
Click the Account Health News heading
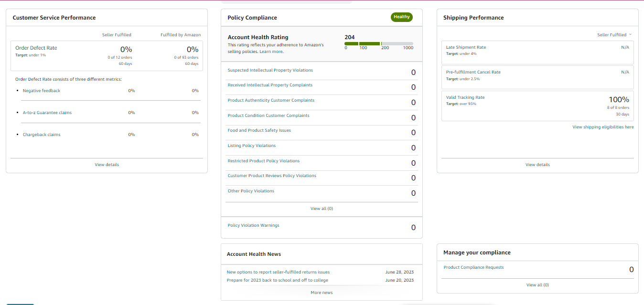coord(254,254)
